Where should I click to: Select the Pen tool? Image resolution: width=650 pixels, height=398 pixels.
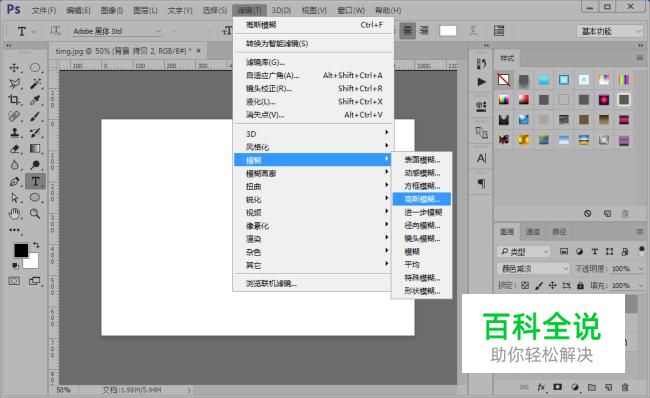click(x=15, y=181)
